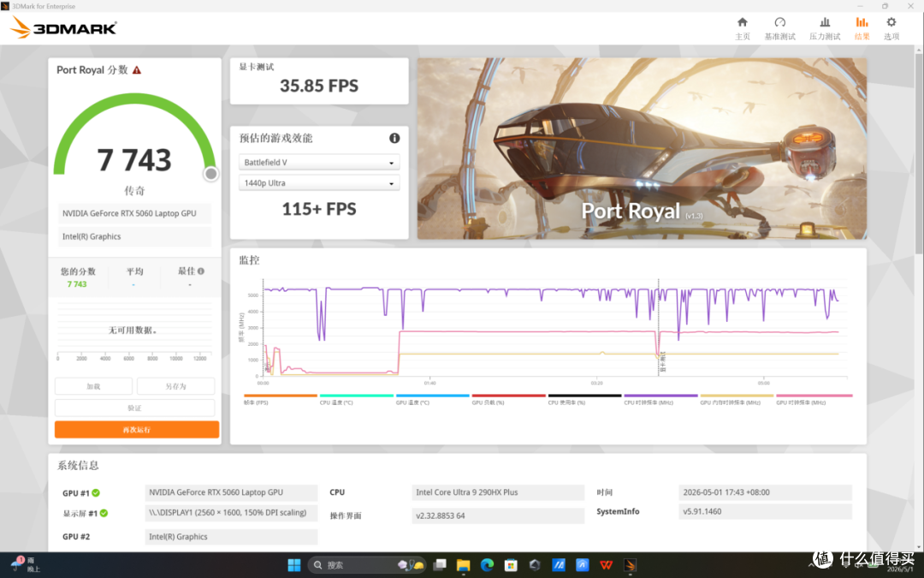
Task: Select the 结果 results bar-chart icon
Action: click(862, 22)
